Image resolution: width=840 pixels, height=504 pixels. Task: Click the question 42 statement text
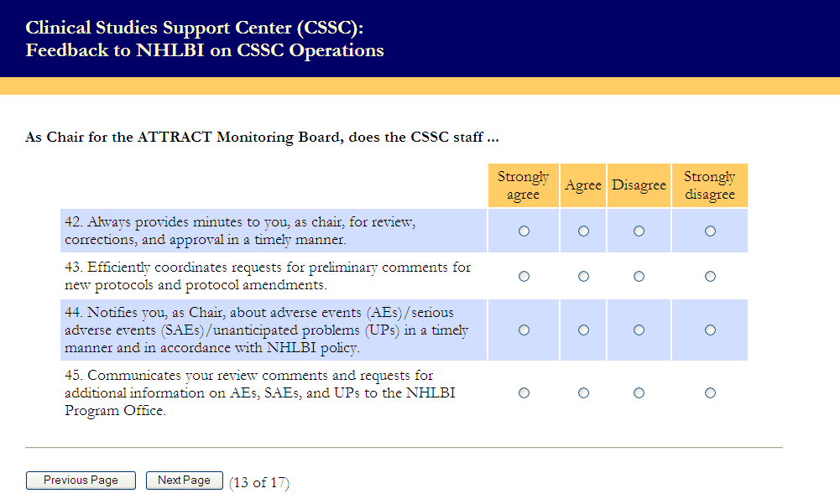[240, 231]
